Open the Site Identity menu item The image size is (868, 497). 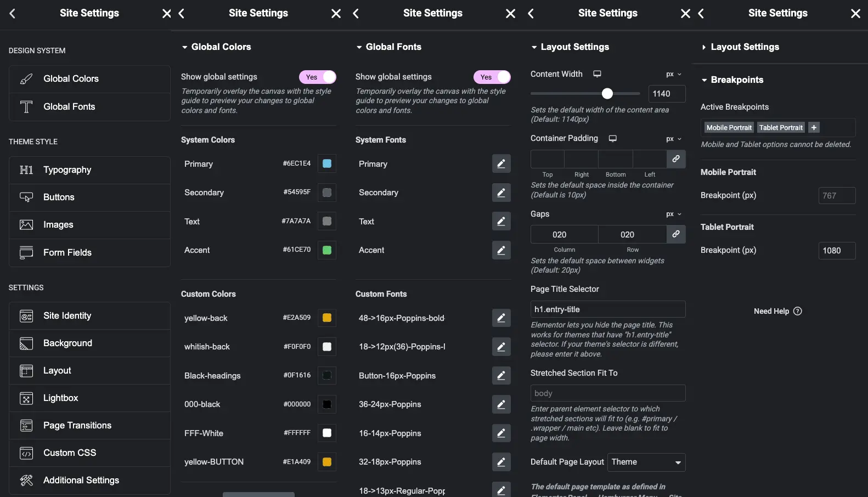click(89, 316)
